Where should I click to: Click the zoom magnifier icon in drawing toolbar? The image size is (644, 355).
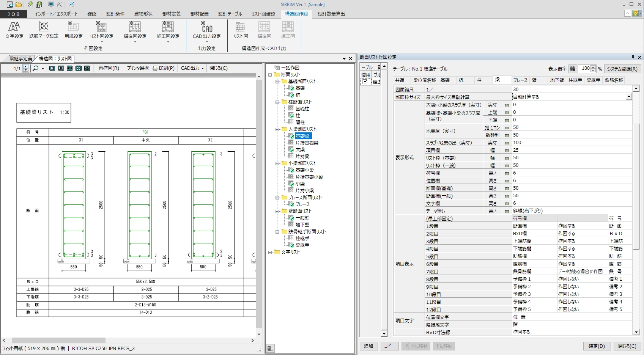pos(36,68)
